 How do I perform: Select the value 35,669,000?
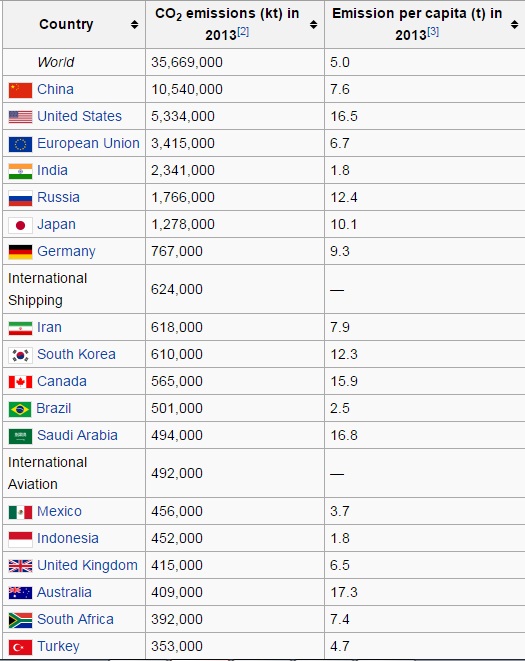187,62
